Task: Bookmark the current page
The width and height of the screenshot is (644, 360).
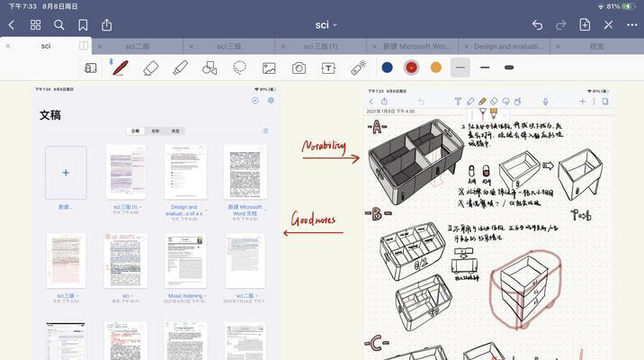Action: point(83,25)
